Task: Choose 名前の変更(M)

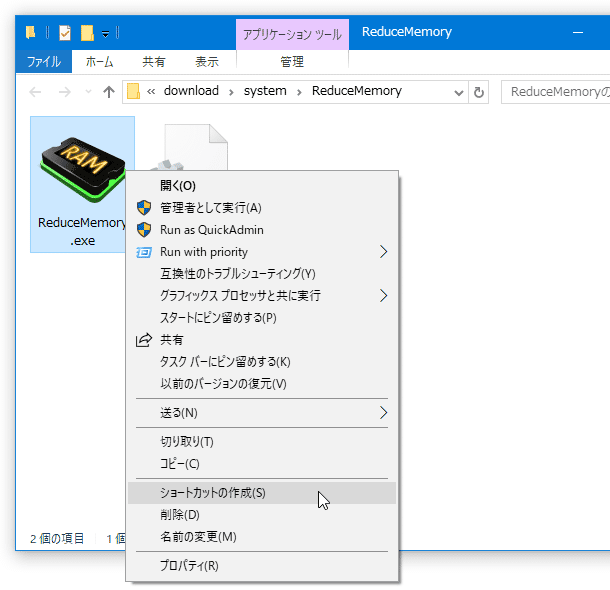Action: coord(262,537)
